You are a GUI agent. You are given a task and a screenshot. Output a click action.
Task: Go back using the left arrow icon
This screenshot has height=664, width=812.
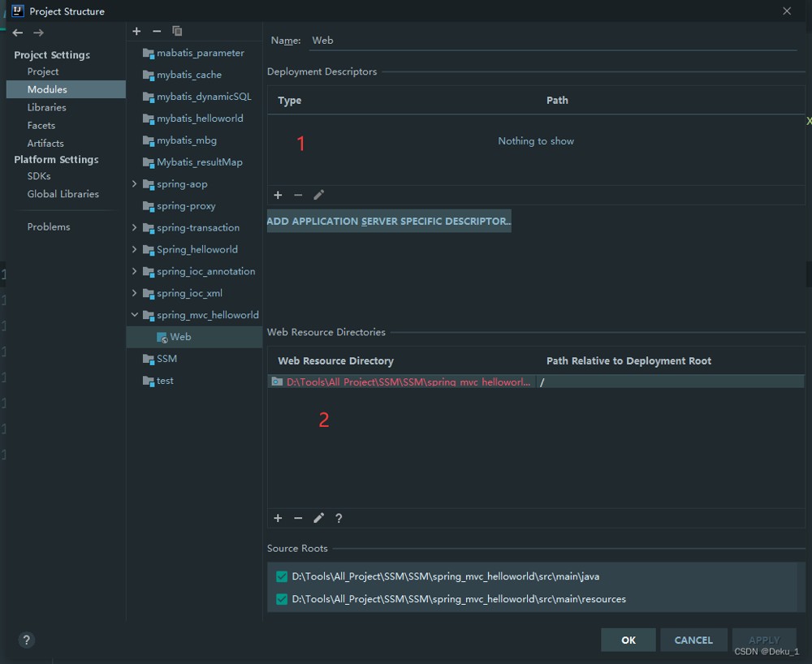click(18, 32)
